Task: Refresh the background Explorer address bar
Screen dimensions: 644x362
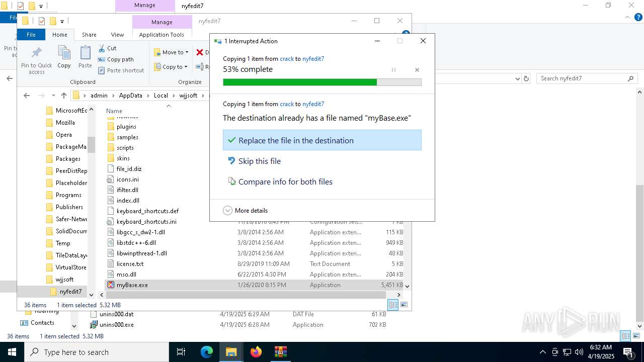Action: [526, 78]
